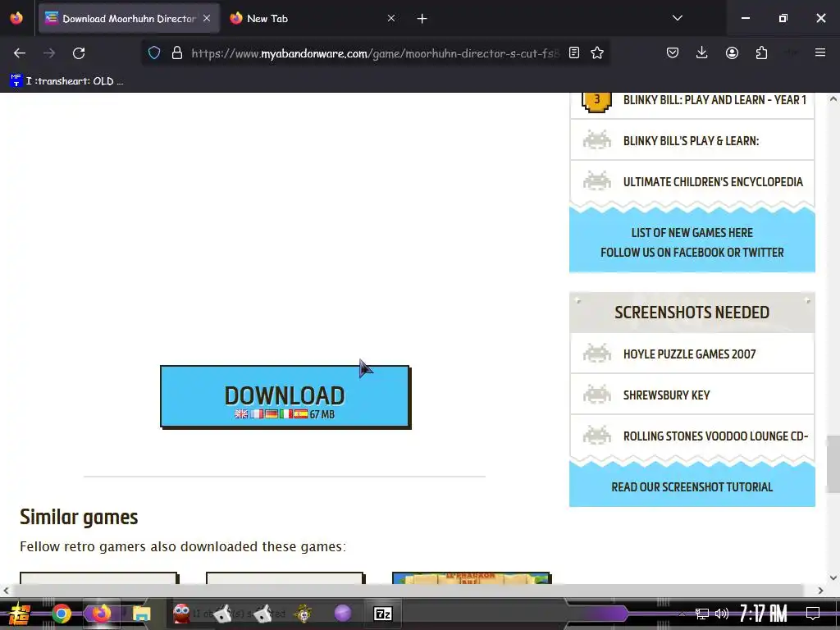The image size is (840, 630).
Task: Open the tracking protection shield icon
Action: click(x=154, y=53)
